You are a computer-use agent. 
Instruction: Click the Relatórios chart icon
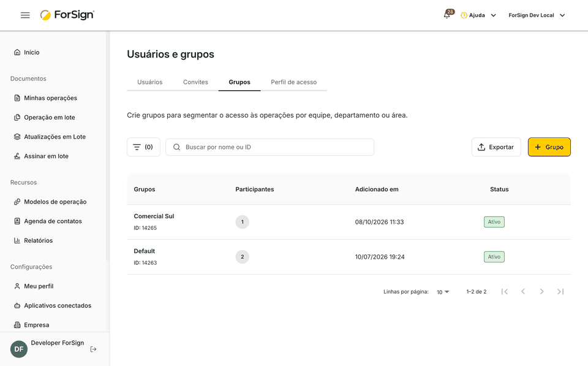pyautogui.click(x=17, y=240)
